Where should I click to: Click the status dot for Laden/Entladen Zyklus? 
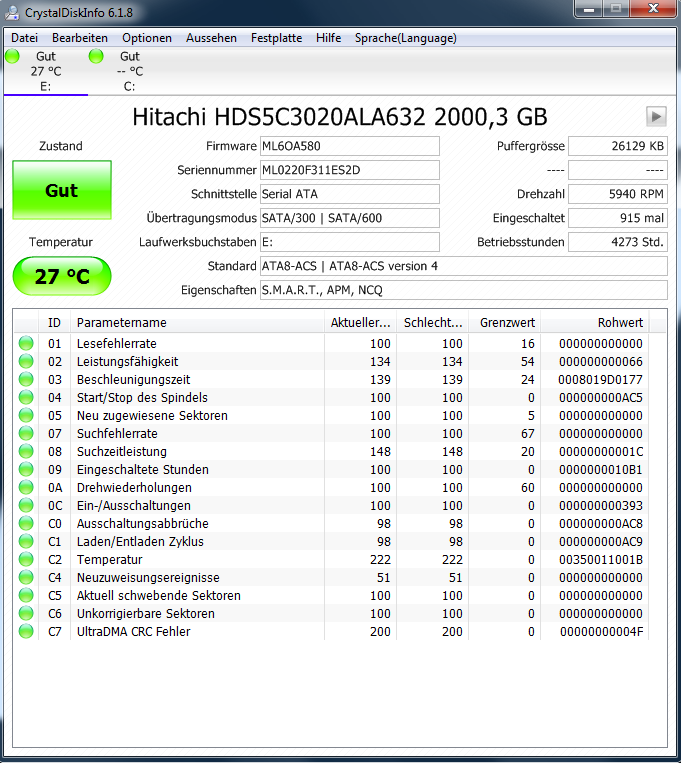point(26,542)
